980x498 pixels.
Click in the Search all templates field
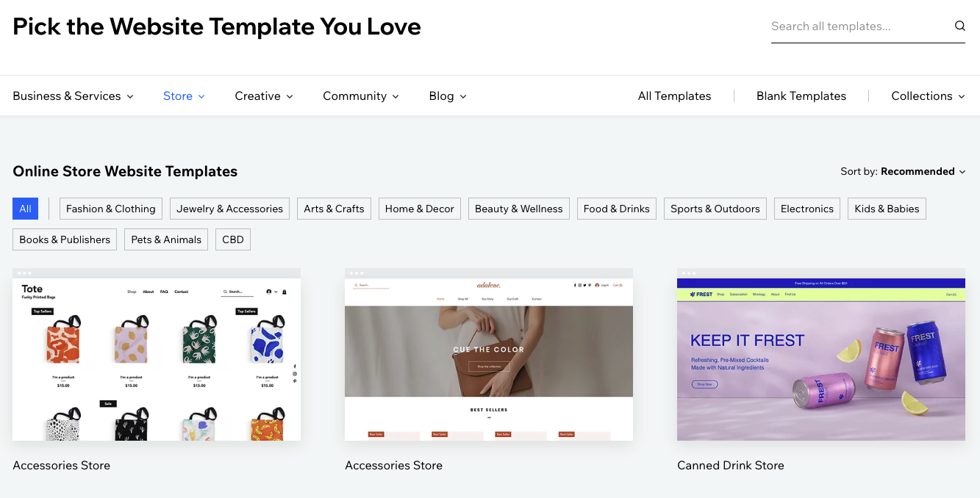click(x=860, y=26)
